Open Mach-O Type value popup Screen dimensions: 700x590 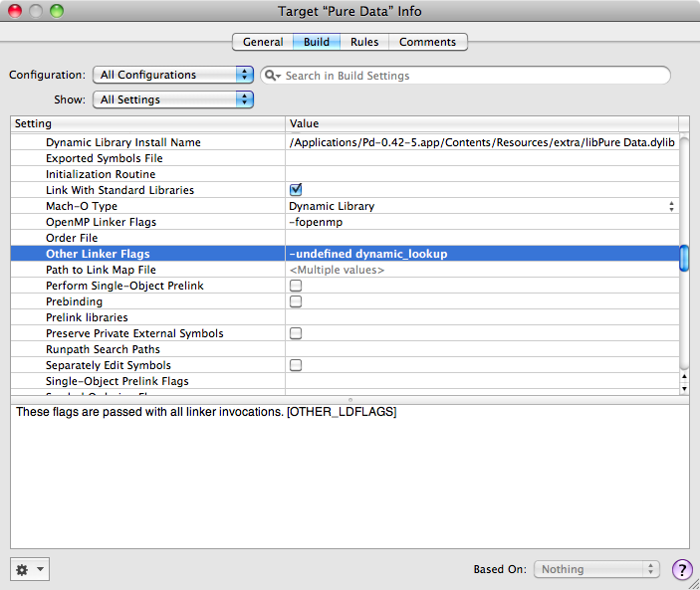tap(671, 206)
